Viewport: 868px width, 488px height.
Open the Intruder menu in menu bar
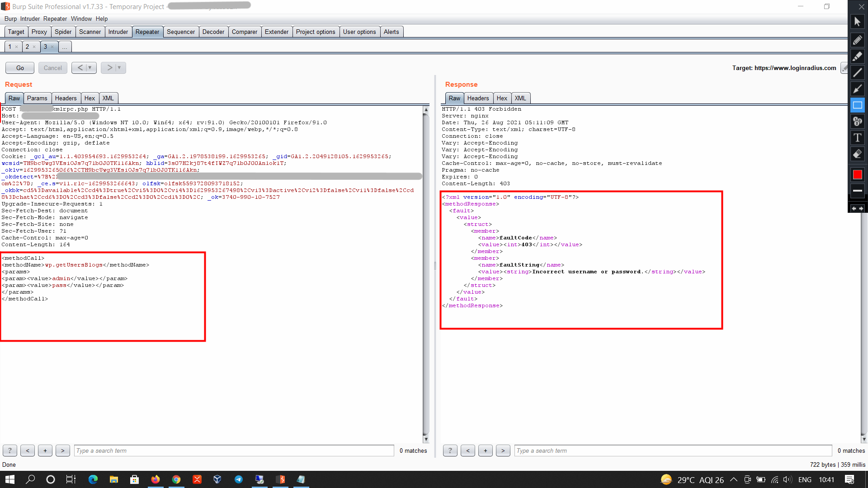(30, 19)
